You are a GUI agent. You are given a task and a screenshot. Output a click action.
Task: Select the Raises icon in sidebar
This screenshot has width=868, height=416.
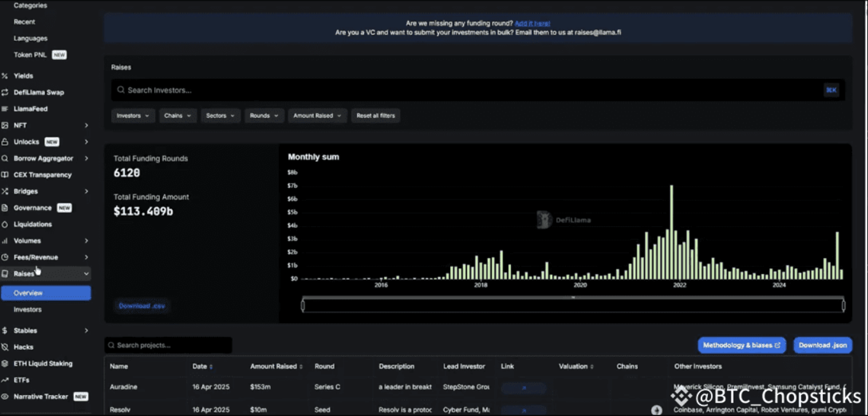[x=5, y=274]
